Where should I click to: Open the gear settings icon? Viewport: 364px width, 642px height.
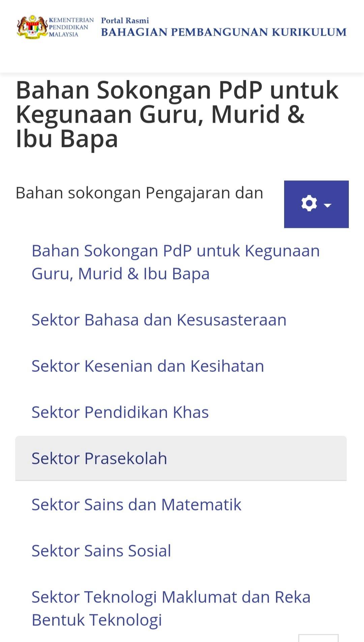(309, 204)
